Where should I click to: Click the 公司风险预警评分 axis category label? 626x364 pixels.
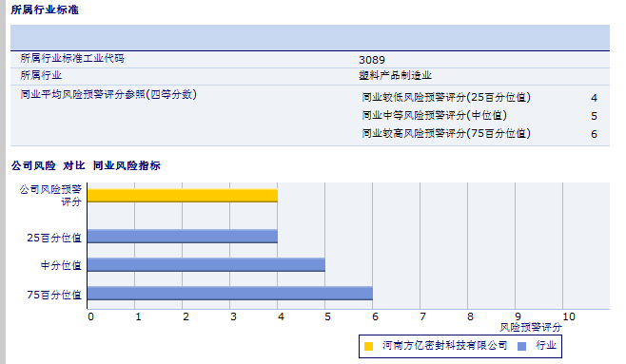pos(50,196)
